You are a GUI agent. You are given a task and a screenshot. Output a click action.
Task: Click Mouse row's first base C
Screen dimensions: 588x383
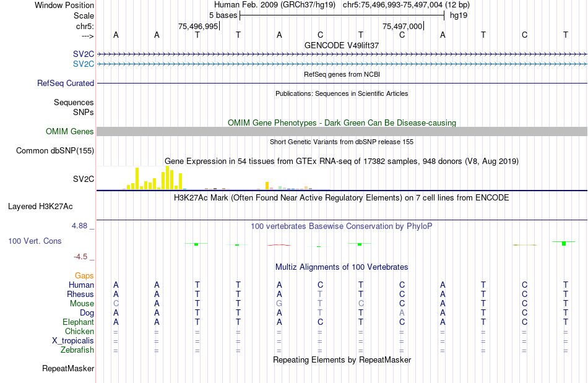click(x=116, y=304)
